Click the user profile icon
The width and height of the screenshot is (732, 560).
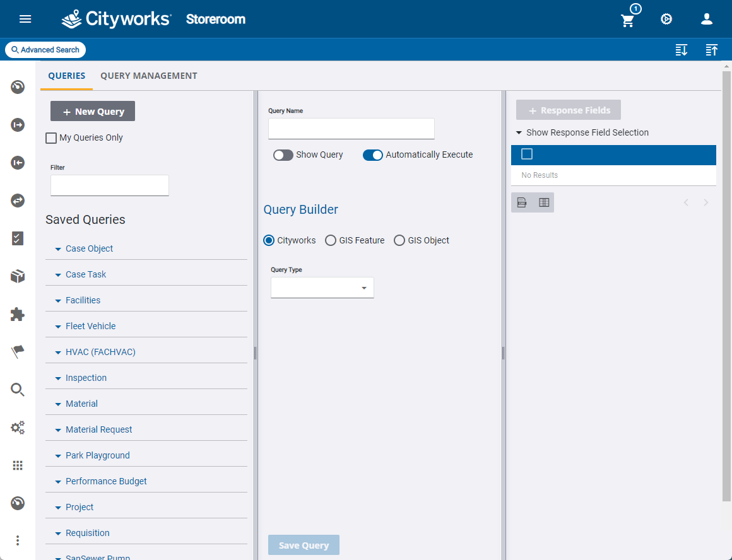pyautogui.click(x=707, y=19)
